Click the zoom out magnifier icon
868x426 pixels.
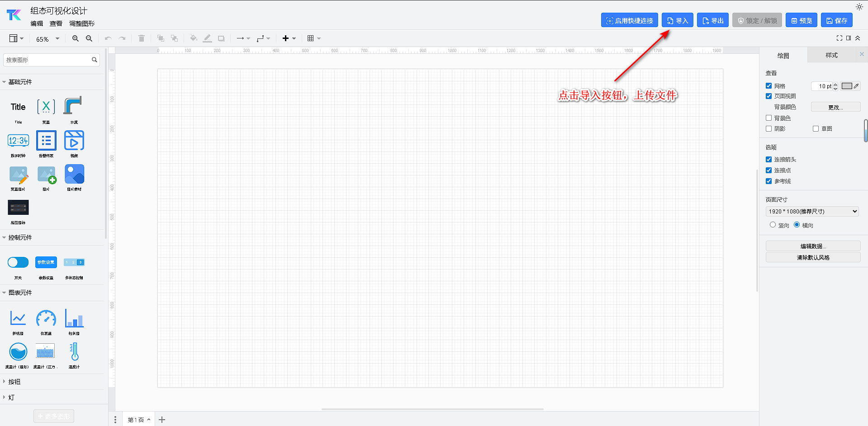coord(89,38)
